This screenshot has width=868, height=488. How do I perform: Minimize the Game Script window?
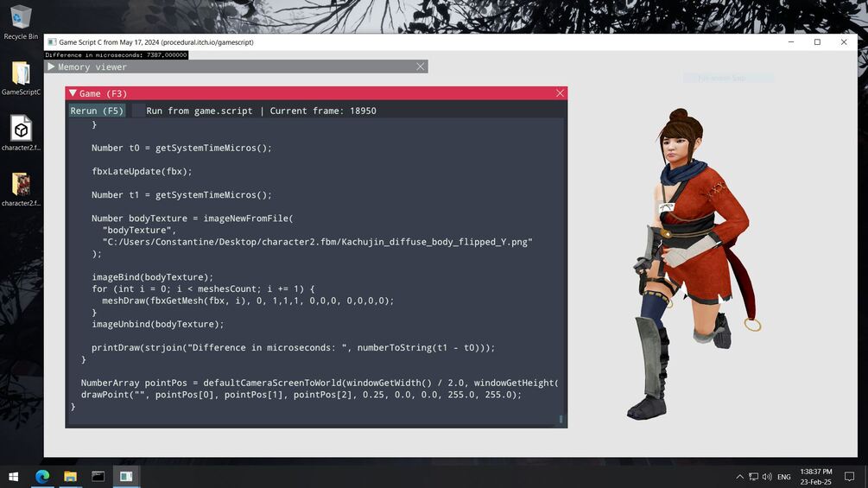click(x=791, y=42)
